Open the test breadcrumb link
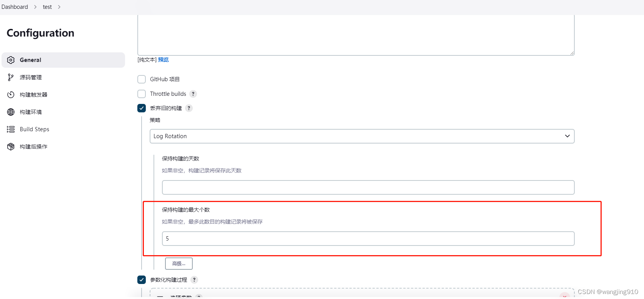 47,7
